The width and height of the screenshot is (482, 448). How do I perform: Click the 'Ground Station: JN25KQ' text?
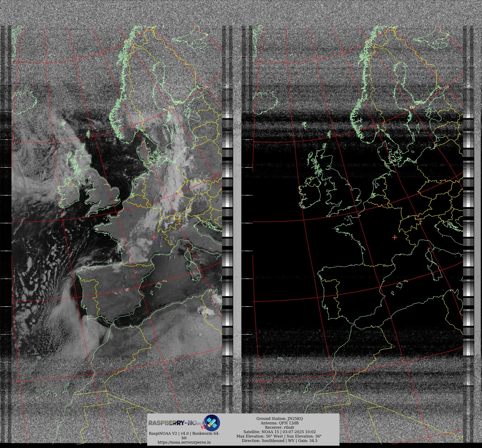coord(279,419)
